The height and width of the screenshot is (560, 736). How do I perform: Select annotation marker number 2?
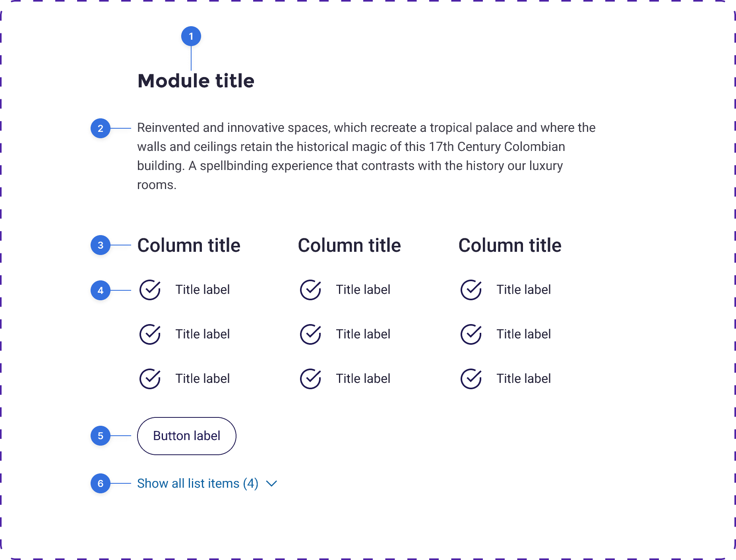[x=101, y=128]
